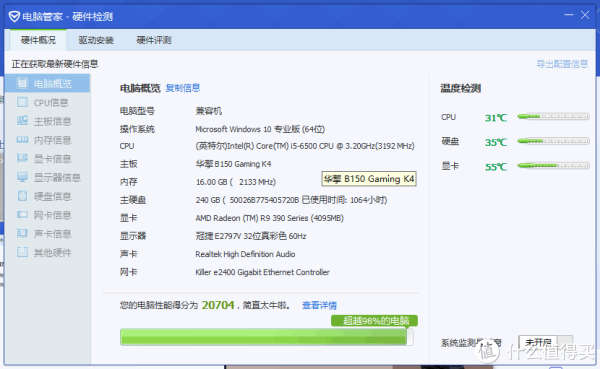Click Microsoft Windows 10 专业版 (64位) text
Screen dimensions: 600x369
click(x=260, y=129)
